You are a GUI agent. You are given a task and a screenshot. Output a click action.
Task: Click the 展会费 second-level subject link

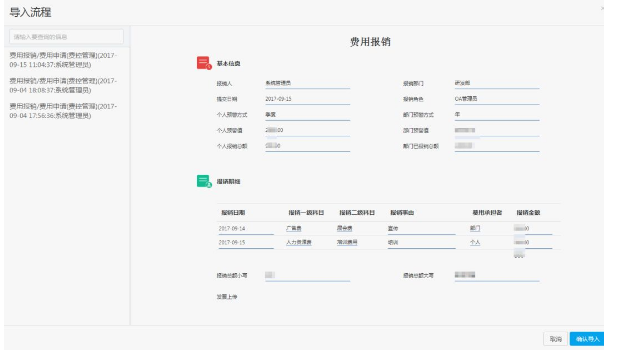click(x=345, y=228)
